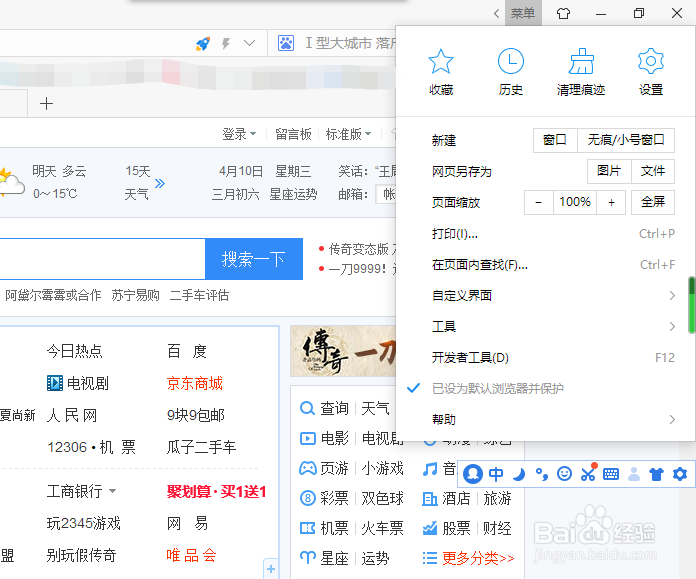696x579 pixels.
Task: Save page as 图片
Action: click(609, 171)
